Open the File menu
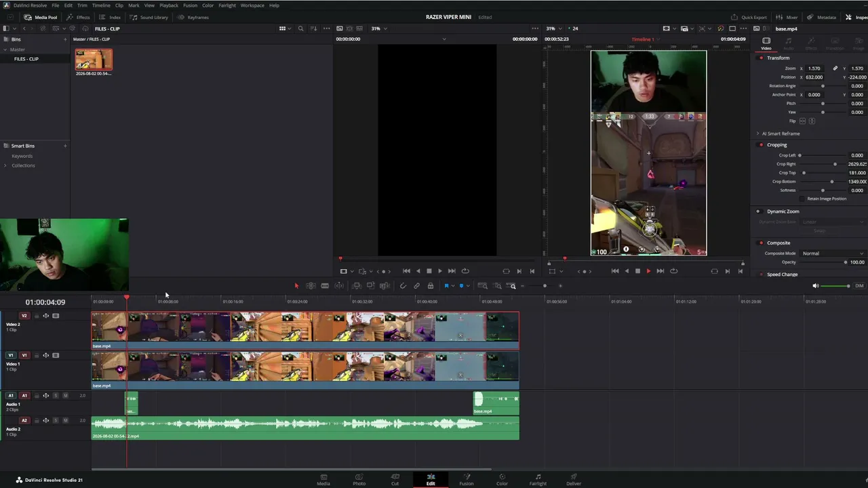This screenshot has width=868, height=488. (54, 5)
